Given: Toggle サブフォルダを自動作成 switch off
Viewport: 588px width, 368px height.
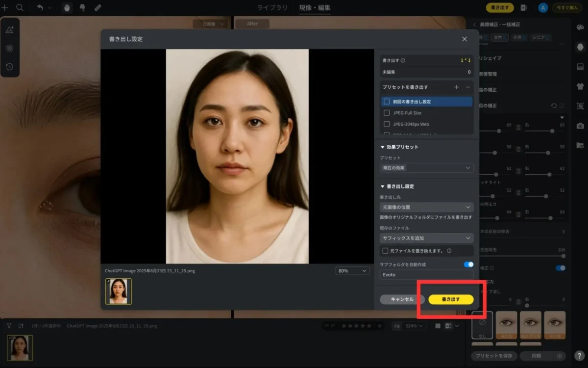Looking at the screenshot, I should tap(468, 264).
